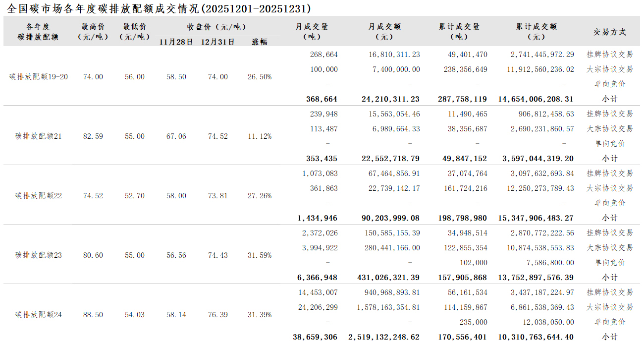Click the subtotal volume 38,659,306
The height and width of the screenshot is (345, 644).
pyautogui.click(x=315, y=337)
